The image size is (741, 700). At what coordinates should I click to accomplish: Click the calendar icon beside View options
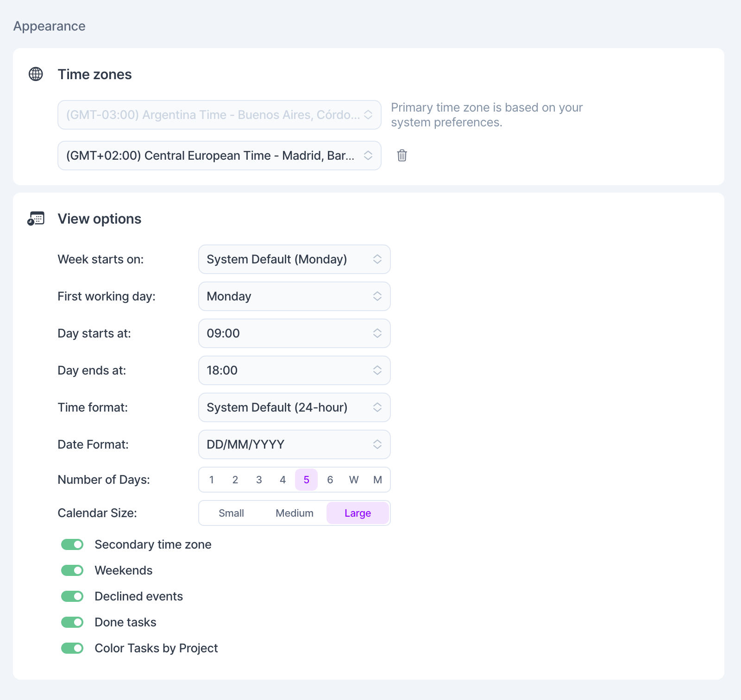pos(36,219)
